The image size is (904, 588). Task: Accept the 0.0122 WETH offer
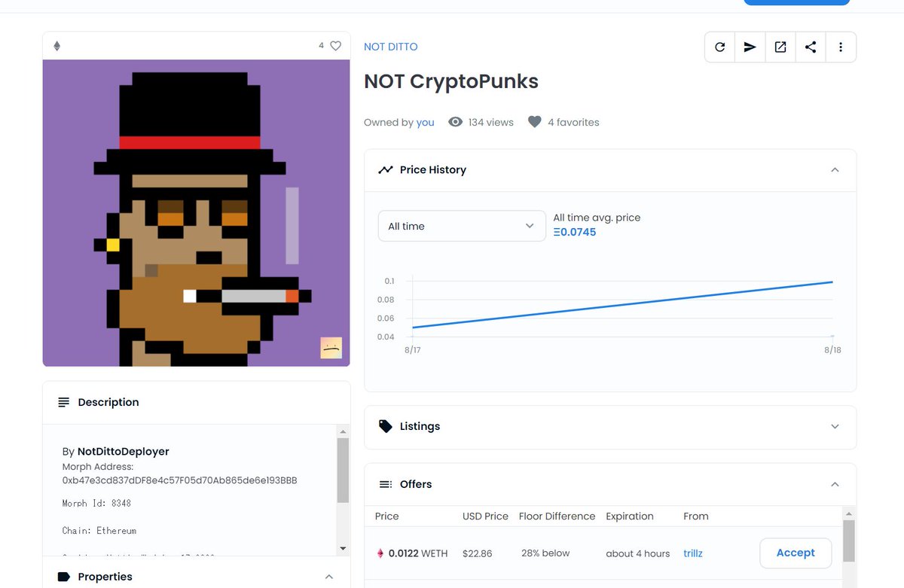coord(796,553)
